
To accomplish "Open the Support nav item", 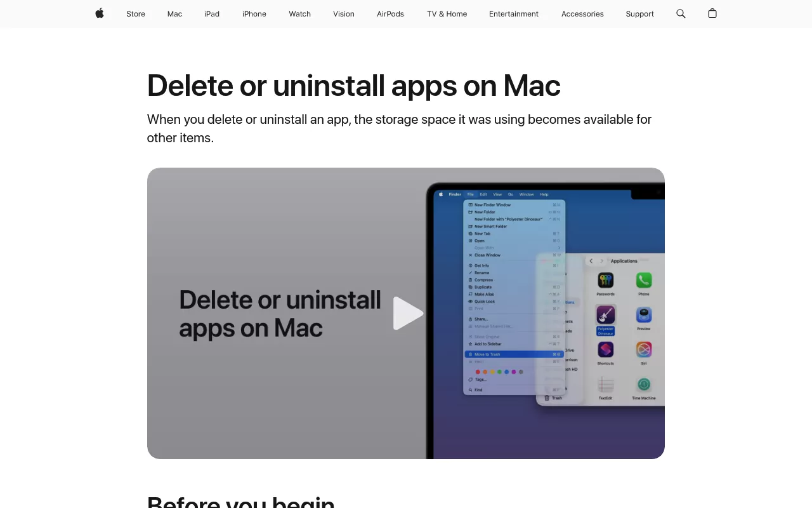I will pyautogui.click(x=639, y=14).
